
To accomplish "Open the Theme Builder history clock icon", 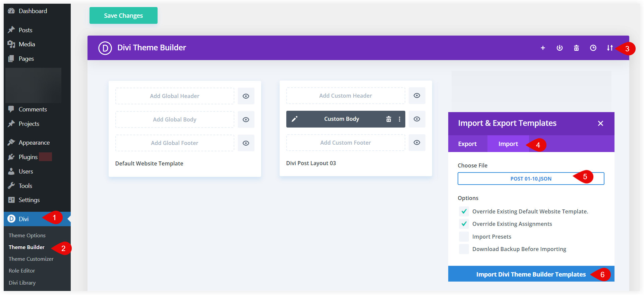I will [593, 48].
